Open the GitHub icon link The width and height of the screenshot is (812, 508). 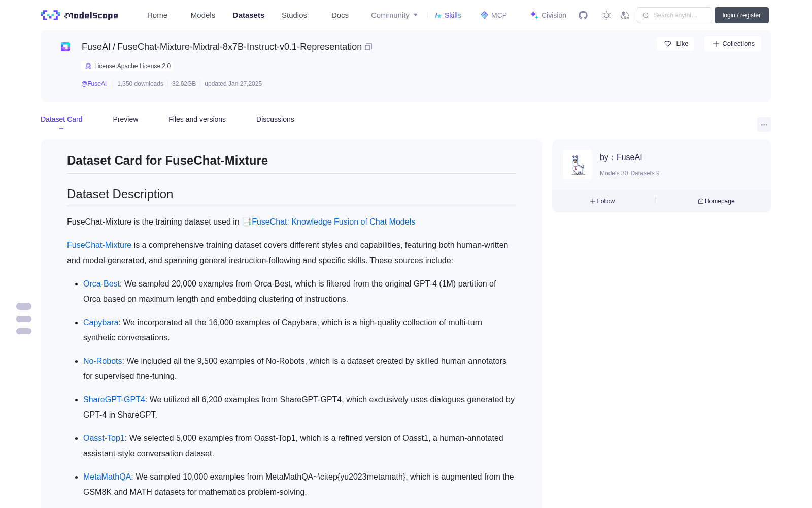583,15
